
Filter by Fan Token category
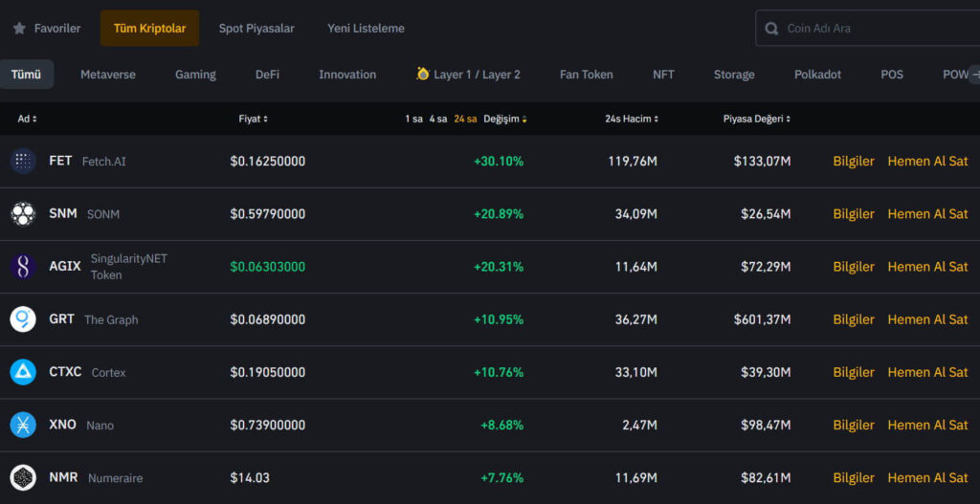(587, 75)
